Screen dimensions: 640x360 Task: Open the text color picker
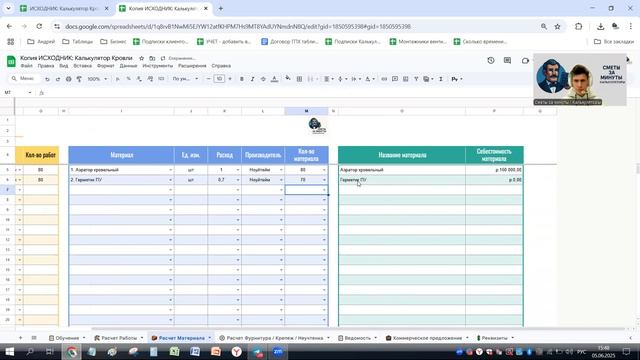[x=275, y=79]
